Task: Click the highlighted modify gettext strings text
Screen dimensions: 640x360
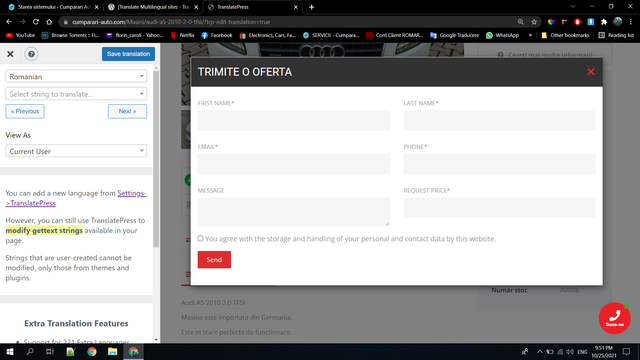Action: point(44,231)
